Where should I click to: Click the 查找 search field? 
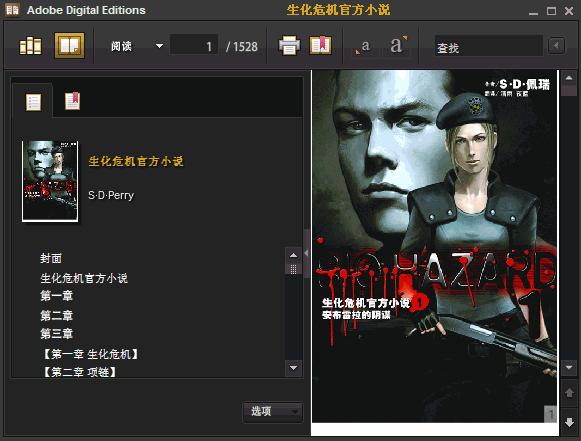pos(488,47)
